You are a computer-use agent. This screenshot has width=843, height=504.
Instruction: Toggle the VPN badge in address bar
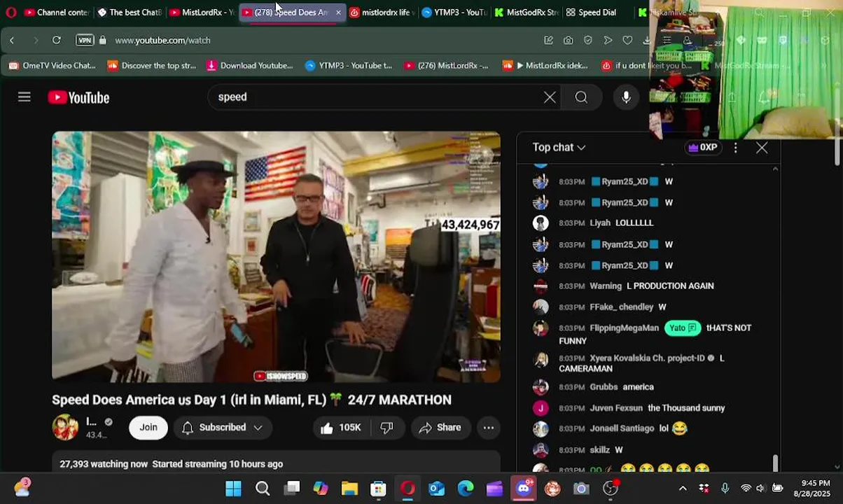coord(85,41)
